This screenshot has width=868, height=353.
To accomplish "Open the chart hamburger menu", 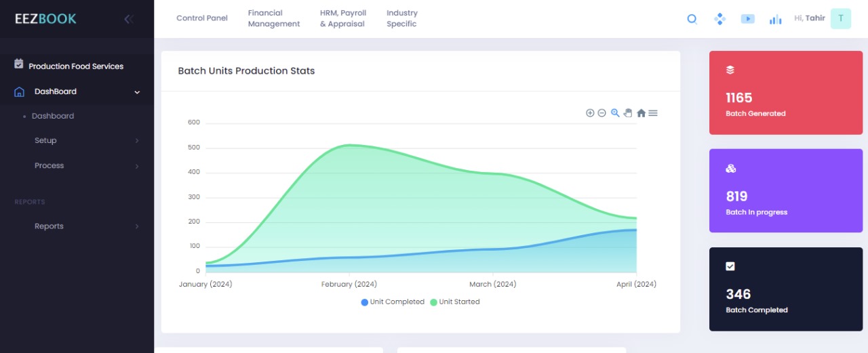I will 653,113.
